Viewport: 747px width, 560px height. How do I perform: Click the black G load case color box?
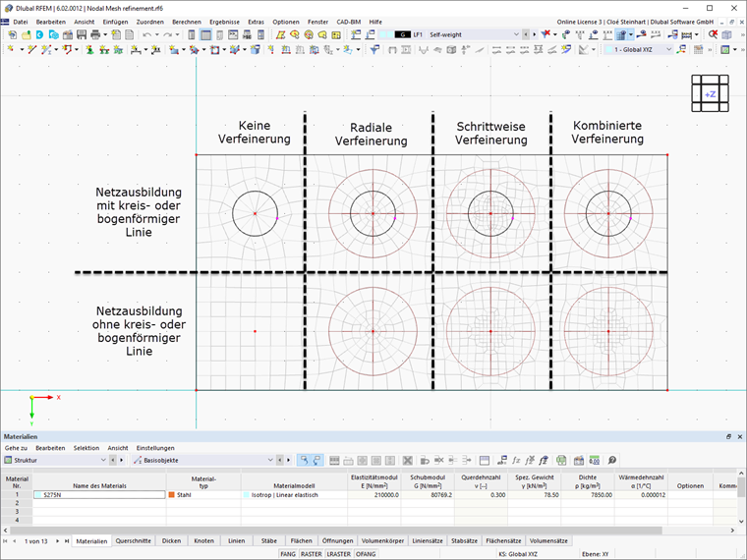click(403, 34)
